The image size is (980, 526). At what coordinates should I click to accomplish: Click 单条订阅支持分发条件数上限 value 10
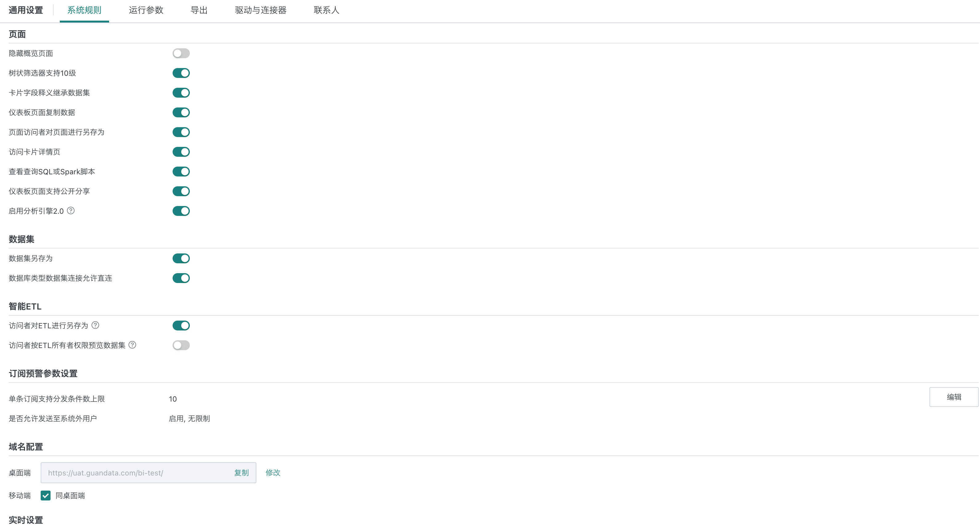coord(173,399)
